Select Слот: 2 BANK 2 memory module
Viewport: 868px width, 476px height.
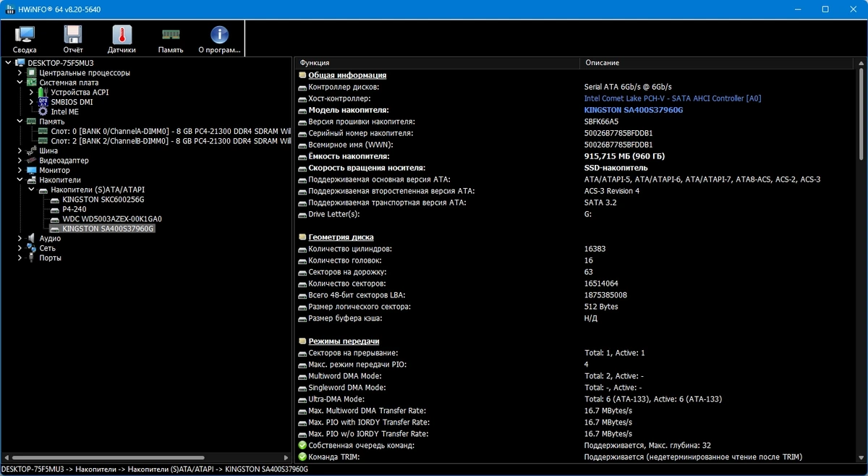point(169,141)
